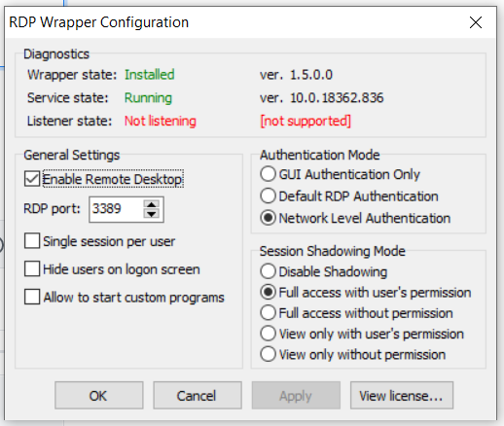Increase RDP port with up arrow
This screenshot has width=504, height=426.
tap(151, 204)
